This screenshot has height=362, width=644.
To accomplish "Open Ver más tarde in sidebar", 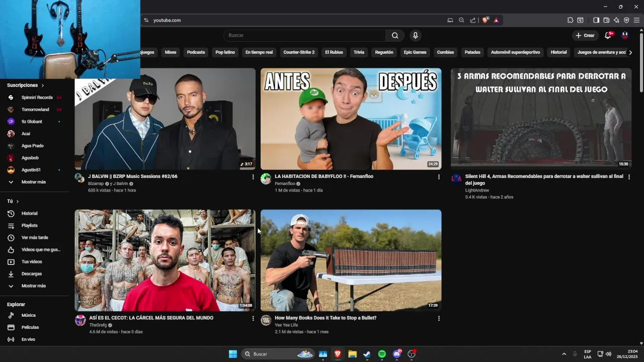I will tap(34, 238).
